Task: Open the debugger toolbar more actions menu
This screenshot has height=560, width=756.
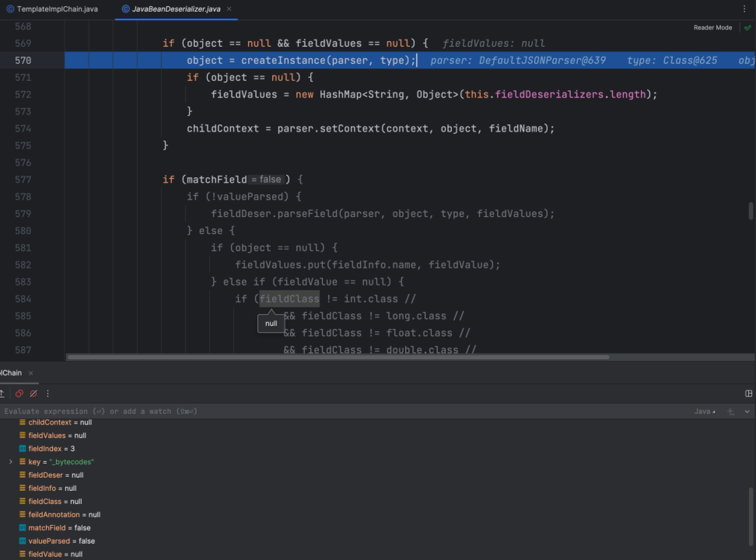Action: [48, 394]
